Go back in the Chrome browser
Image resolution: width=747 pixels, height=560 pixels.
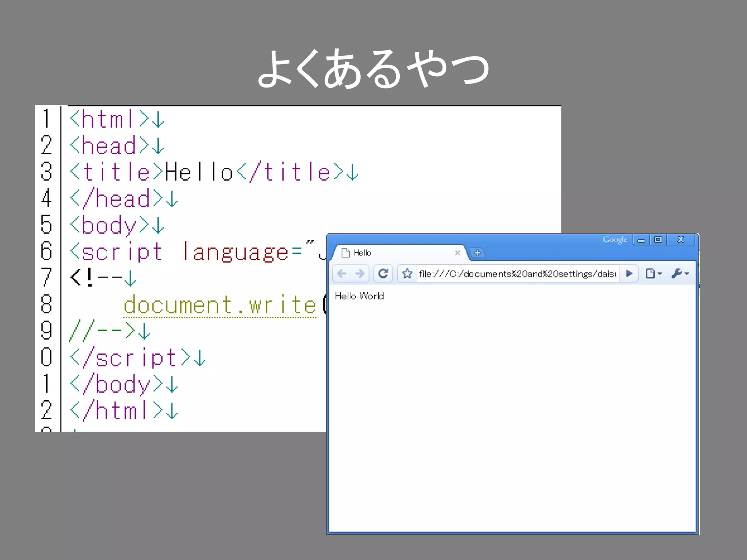point(342,273)
